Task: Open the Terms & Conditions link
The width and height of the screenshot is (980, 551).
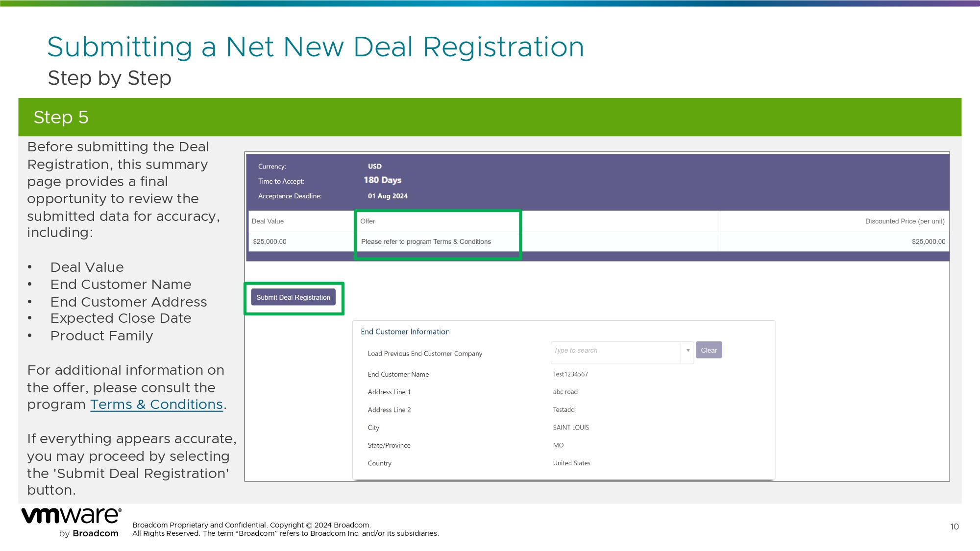Action: pos(156,405)
